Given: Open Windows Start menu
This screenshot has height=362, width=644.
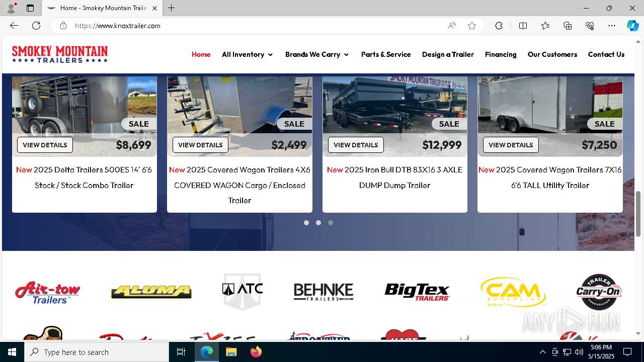Looking at the screenshot, I should pyautogui.click(x=12, y=352).
